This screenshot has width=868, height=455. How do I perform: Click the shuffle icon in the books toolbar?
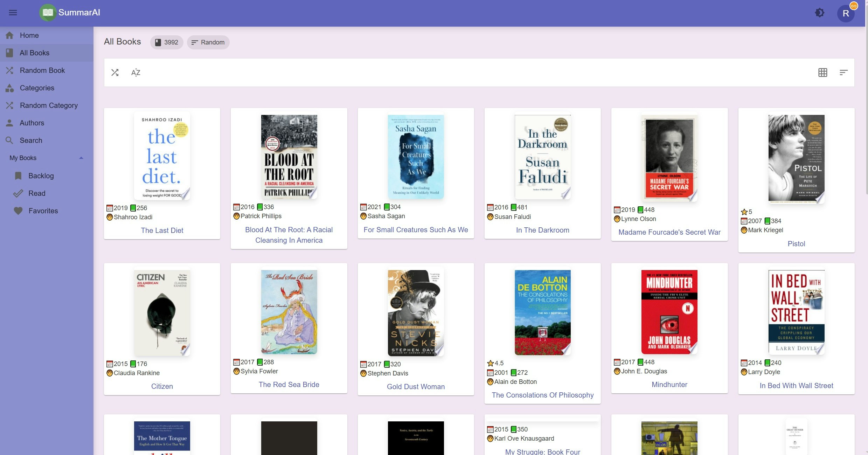click(x=115, y=73)
